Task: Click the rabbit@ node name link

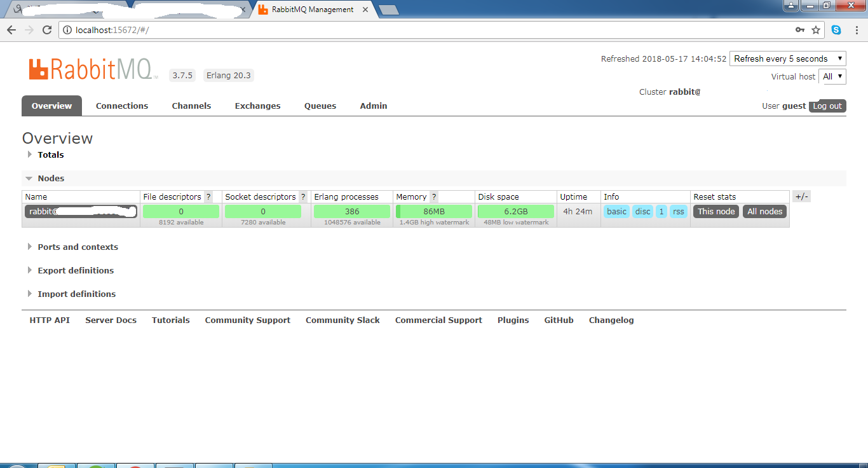Action: point(81,211)
